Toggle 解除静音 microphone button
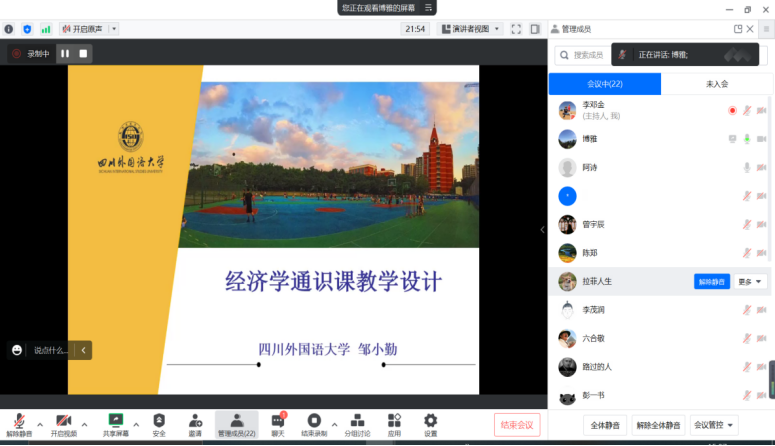Screen dimensions: 775x446 [18, 420]
